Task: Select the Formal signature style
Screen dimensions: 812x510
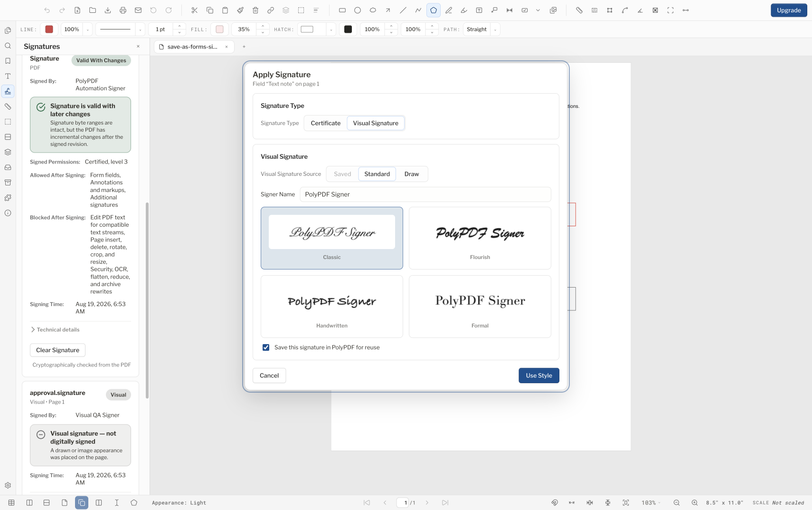Action: coord(480,307)
